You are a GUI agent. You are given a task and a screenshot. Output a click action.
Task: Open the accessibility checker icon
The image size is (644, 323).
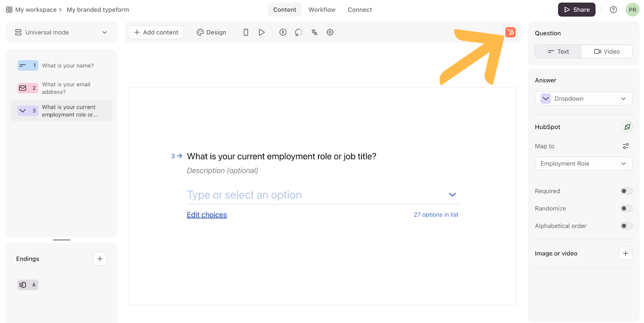point(283,32)
